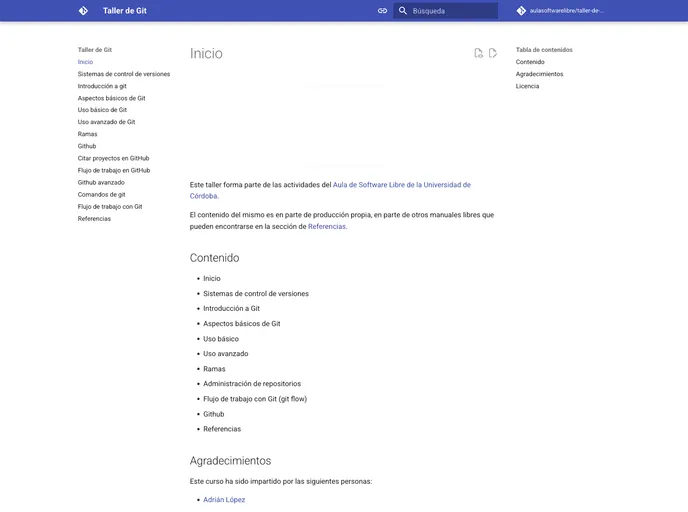Select Inicio in the left navigation
The height and width of the screenshot is (512, 688).
(85, 62)
